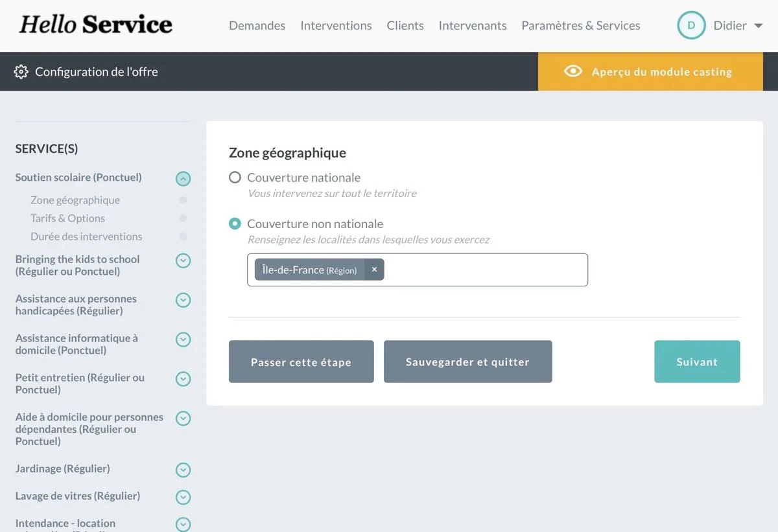The image size is (778, 532).
Task: Expand Jardinage (Régulier) service
Action: (x=183, y=470)
